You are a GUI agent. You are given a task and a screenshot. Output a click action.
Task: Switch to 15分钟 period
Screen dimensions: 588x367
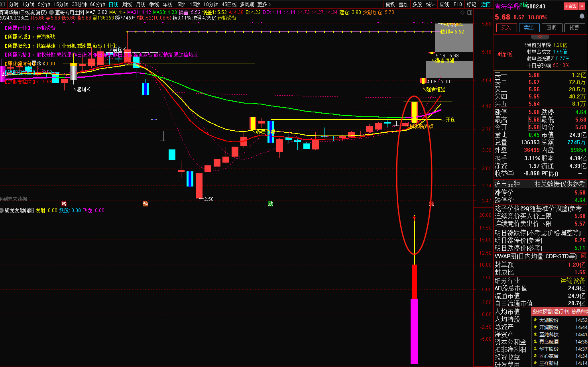click(61, 4)
